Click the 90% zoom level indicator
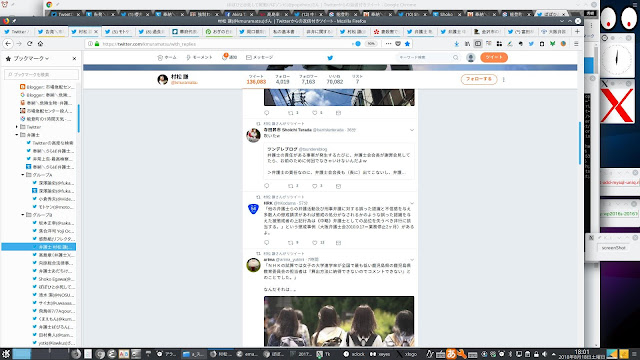Viewport: 640px width, 360px height. point(371,44)
